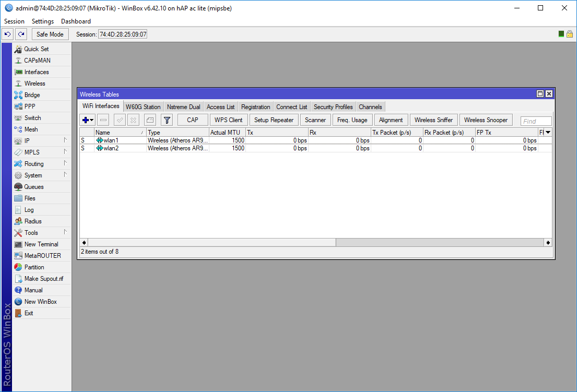Click the enable checkmark button
Screen dimensions: 577x392
coord(120,120)
